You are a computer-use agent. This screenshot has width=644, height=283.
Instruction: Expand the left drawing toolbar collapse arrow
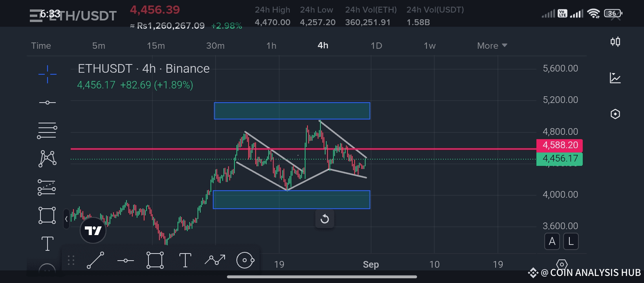66,219
